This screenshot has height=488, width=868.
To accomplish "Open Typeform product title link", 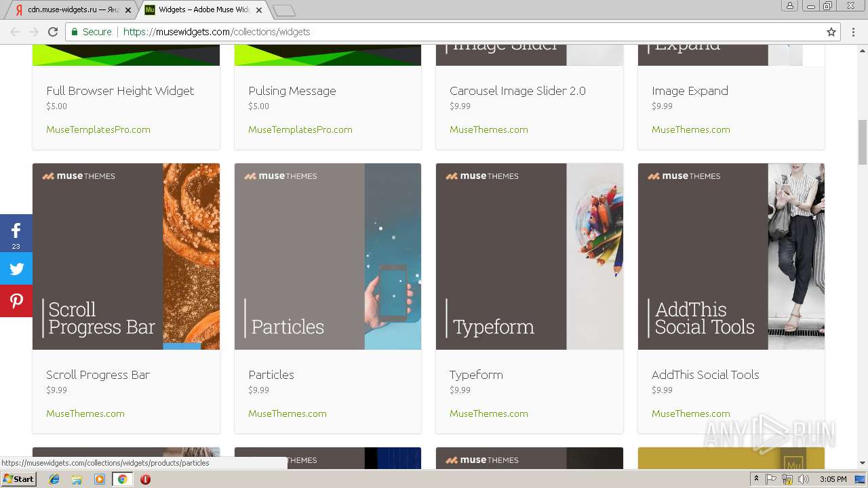I will point(476,375).
